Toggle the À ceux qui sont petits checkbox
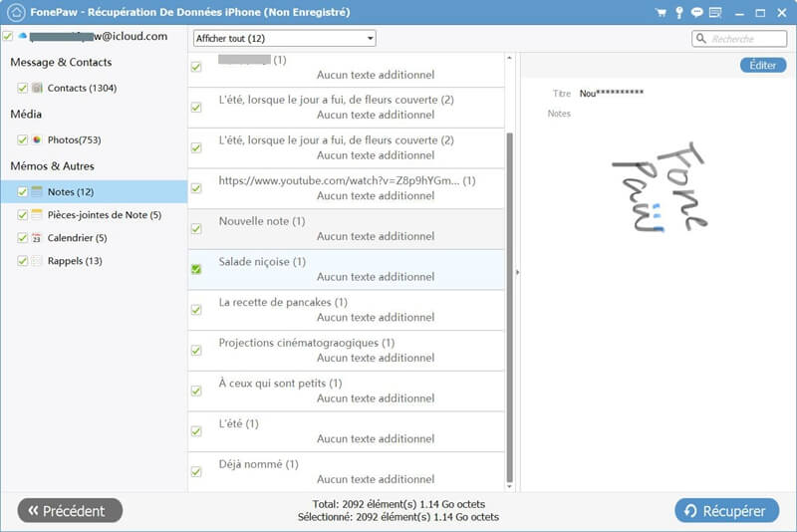This screenshot has height=532, width=797. pos(196,391)
